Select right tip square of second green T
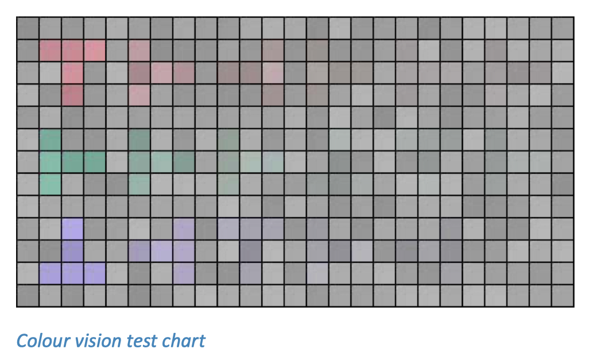The image size is (597, 364). click(x=184, y=162)
